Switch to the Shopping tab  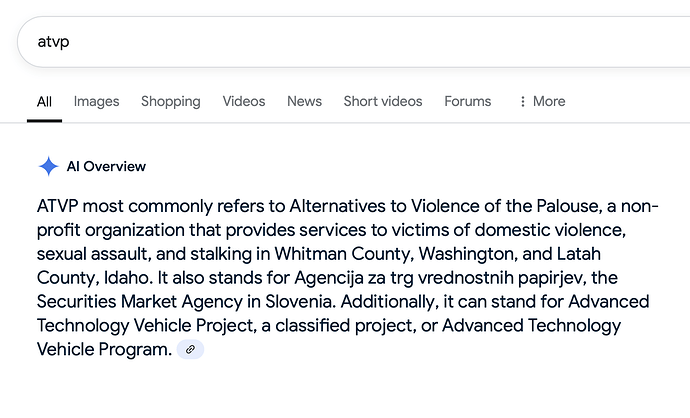point(171,102)
